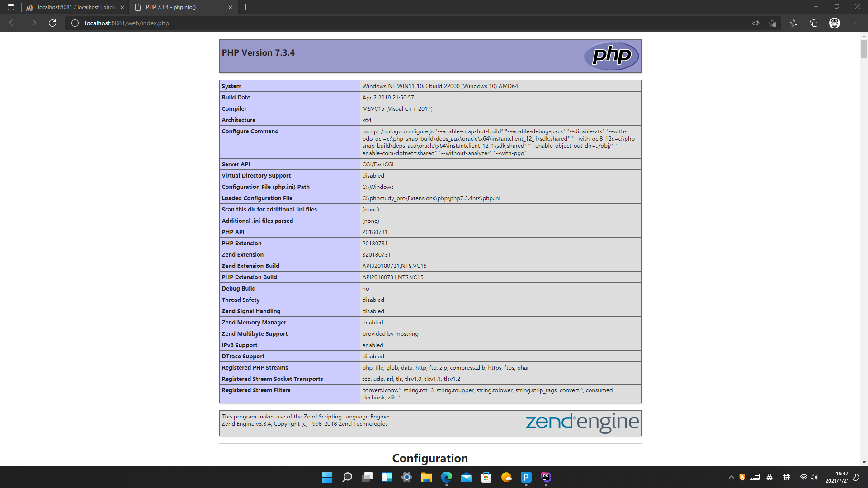
Task: Show hidden system tray icons
Action: coord(731,477)
